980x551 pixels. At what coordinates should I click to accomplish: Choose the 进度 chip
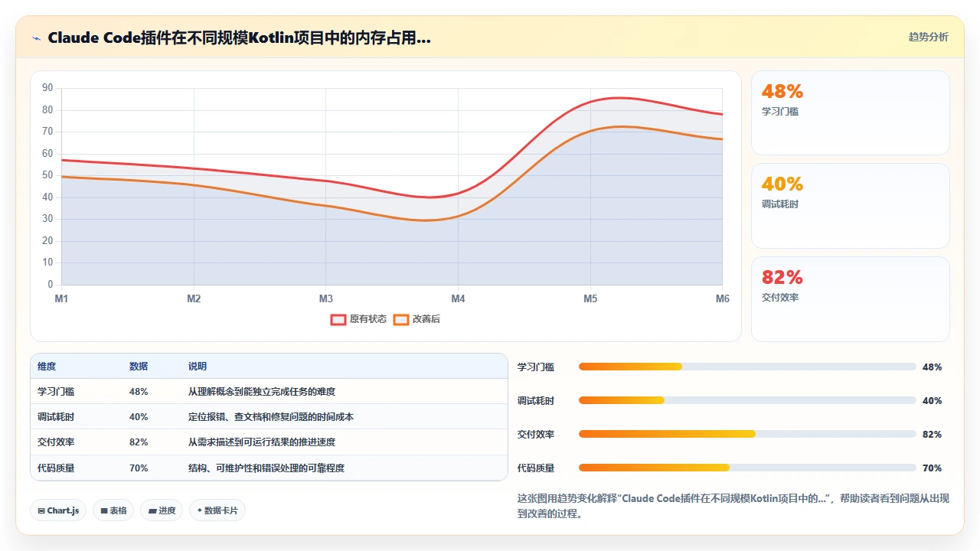(x=162, y=510)
